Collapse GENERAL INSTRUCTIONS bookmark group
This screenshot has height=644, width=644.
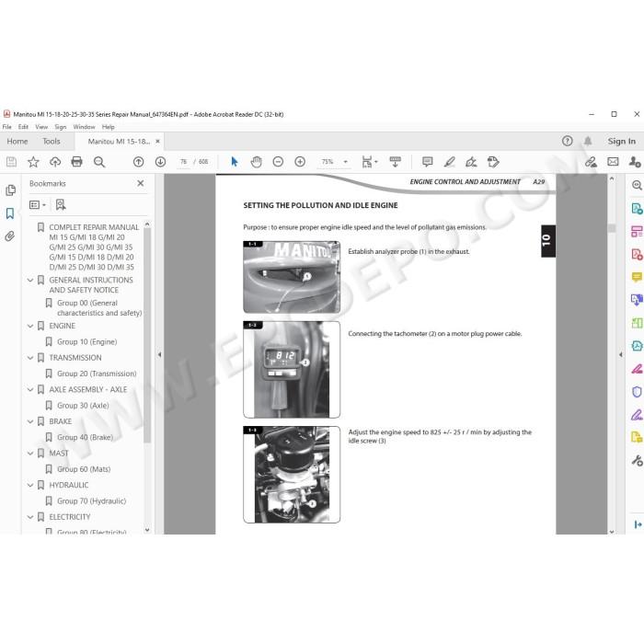pyautogui.click(x=30, y=280)
